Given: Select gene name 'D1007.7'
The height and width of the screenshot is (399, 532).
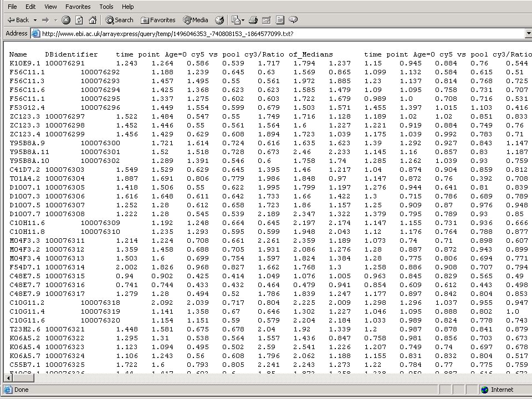Looking at the screenshot, I should pyautogui.click(x=25, y=214).
